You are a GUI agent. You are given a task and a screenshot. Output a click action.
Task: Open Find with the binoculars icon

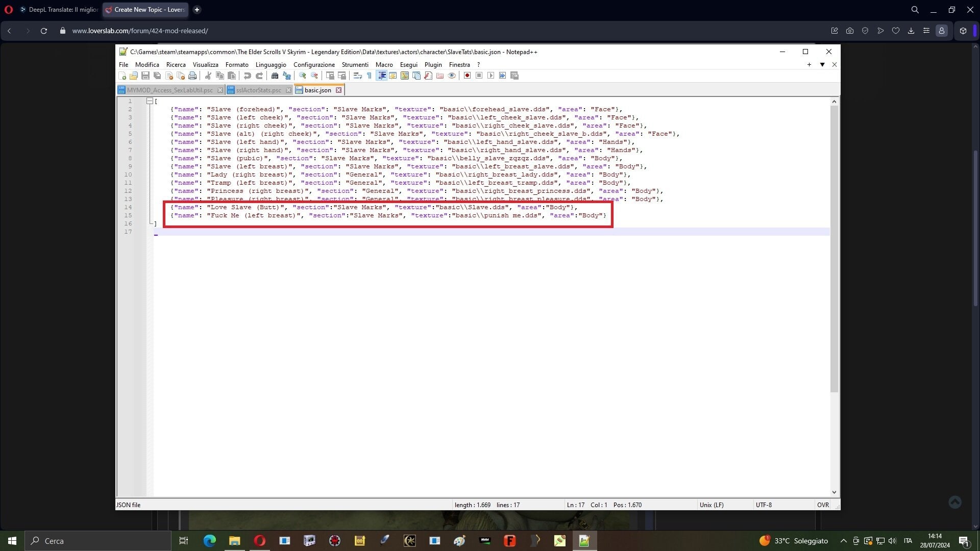275,76
